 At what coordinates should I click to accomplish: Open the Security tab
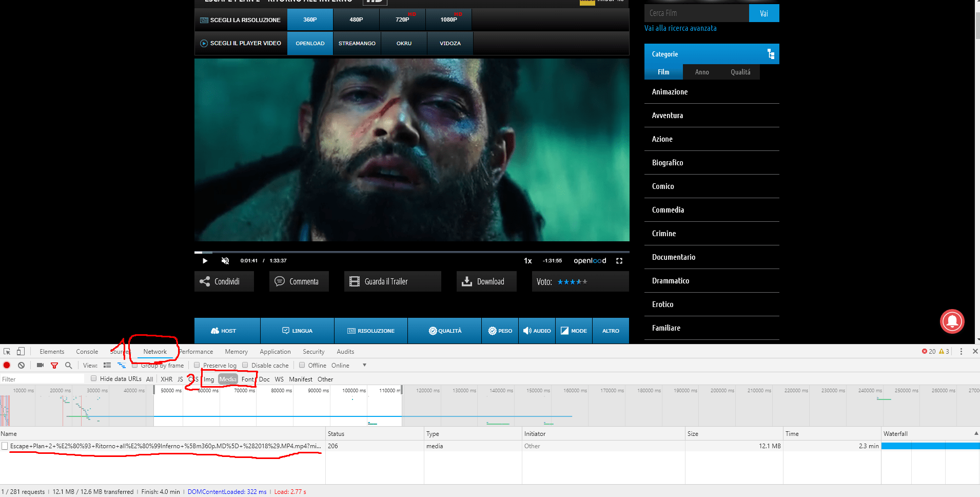tap(313, 352)
